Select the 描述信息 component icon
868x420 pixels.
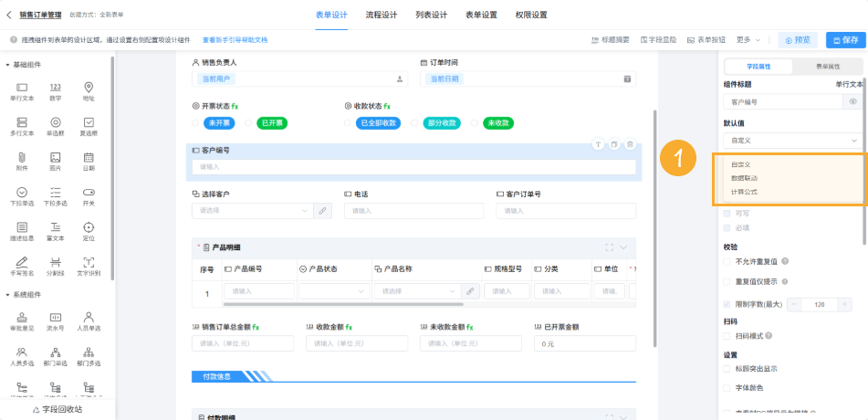tap(22, 227)
